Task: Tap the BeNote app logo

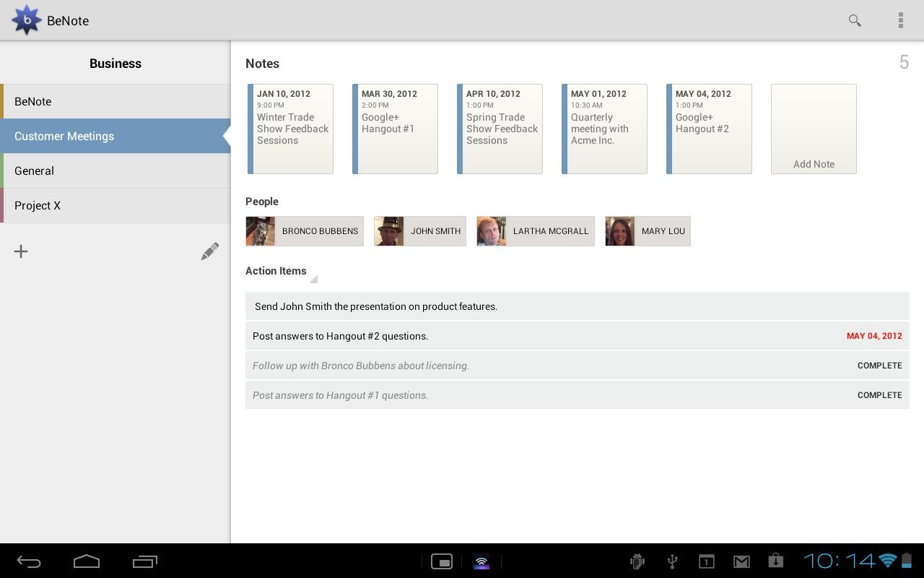Action: (x=27, y=20)
